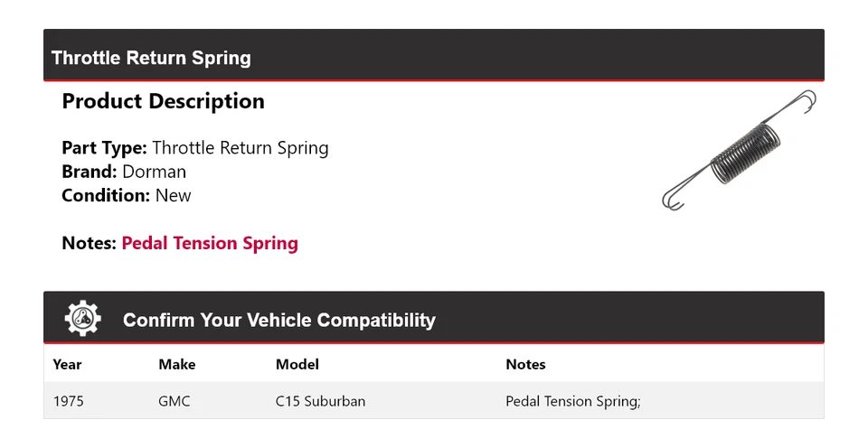Click the Throttle Return Spring part type value

(240, 148)
